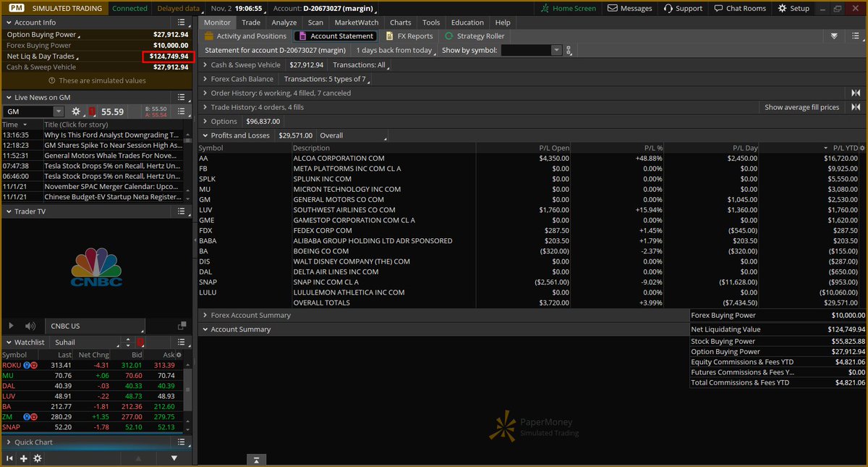Open the Strategy Roller subtab

pyautogui.click(x=473, y=35)
